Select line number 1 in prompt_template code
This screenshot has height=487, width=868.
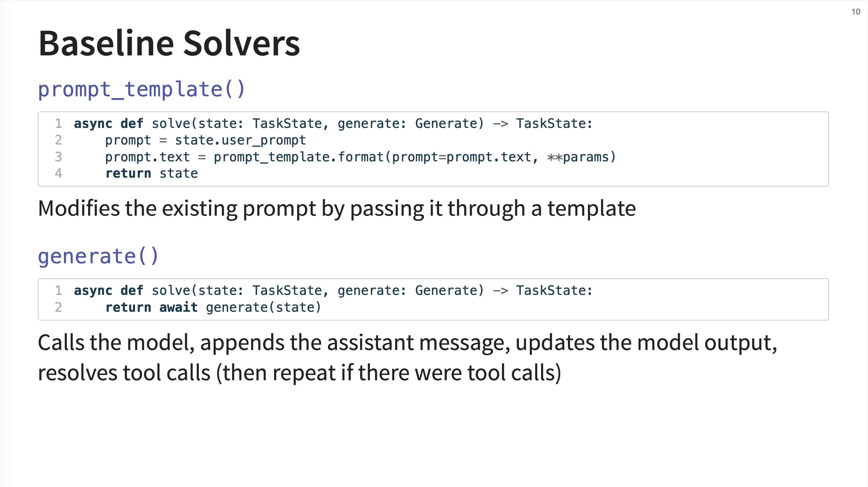59,123
